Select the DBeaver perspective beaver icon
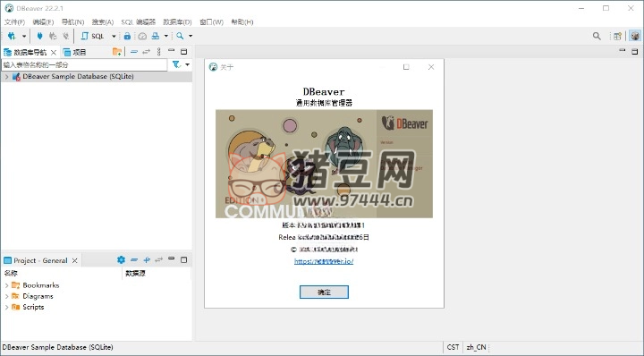The height and width of the screenshot is (356, 644). [x=635, y=36]
